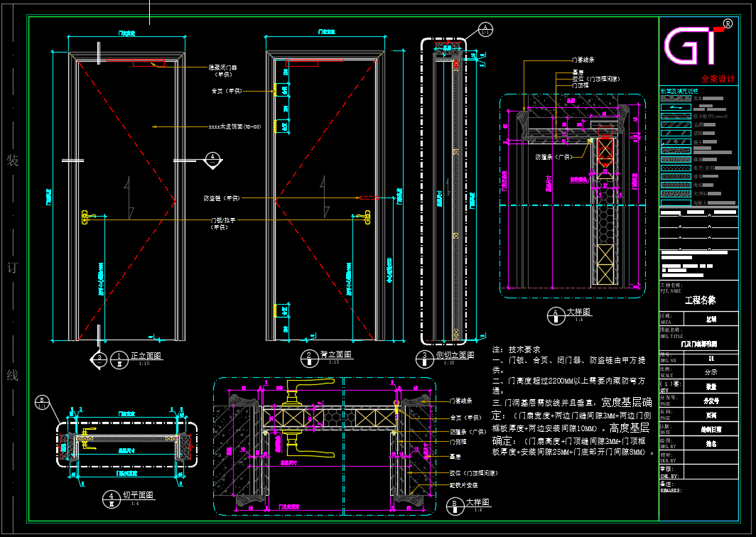The width and height of the screenshot is (756, 537).
Task: Click the 正立面图 view title
Action: 146,356
